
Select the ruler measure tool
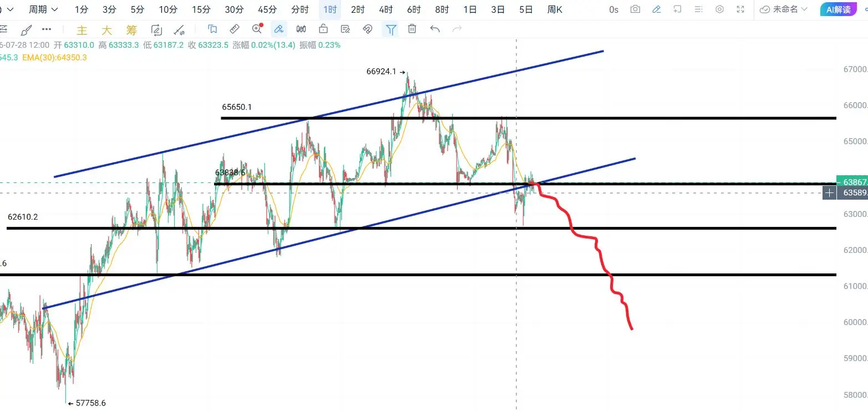click(x=235, y=29)
